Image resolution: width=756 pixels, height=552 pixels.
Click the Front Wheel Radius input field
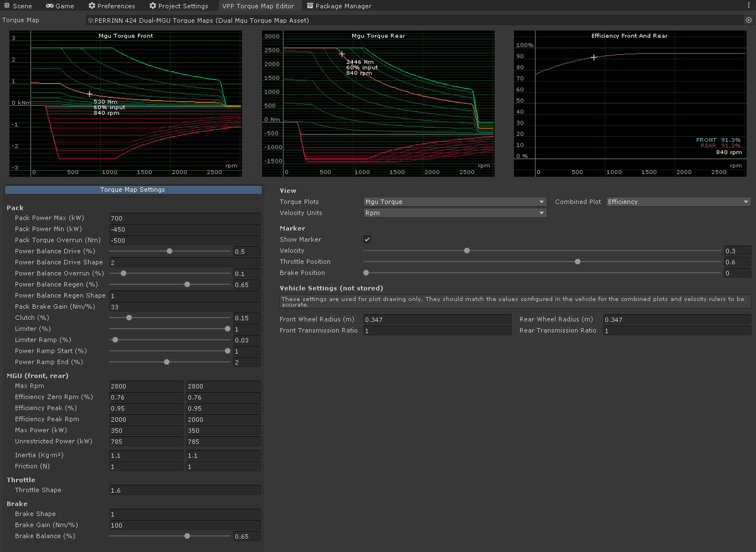coord(438,319)
